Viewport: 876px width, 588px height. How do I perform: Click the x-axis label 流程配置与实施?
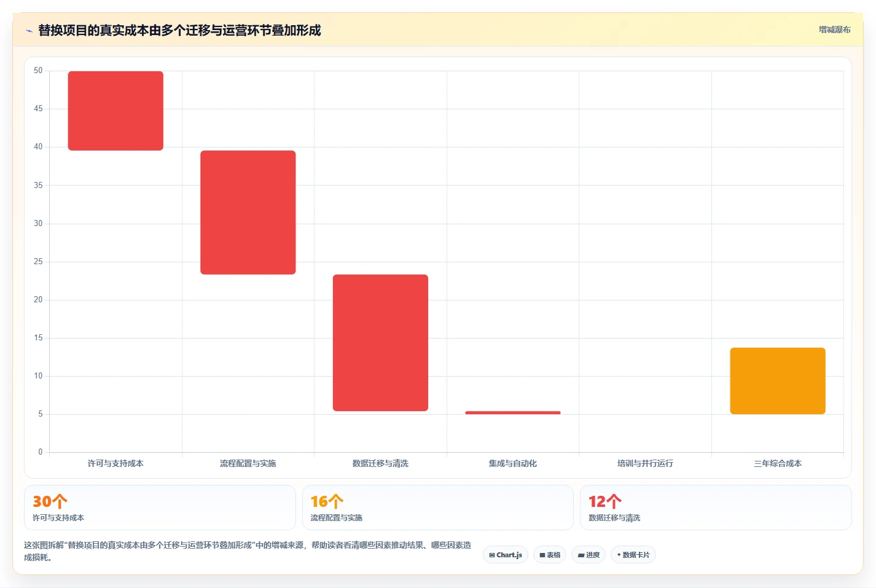tap(248, 463)
